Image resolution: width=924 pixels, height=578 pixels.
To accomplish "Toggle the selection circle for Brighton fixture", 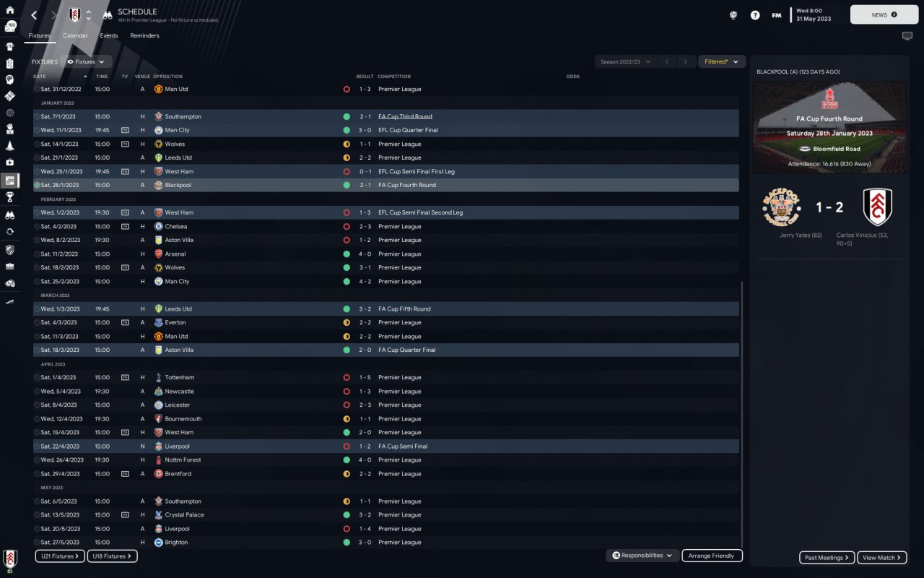I will click(37, 543).
